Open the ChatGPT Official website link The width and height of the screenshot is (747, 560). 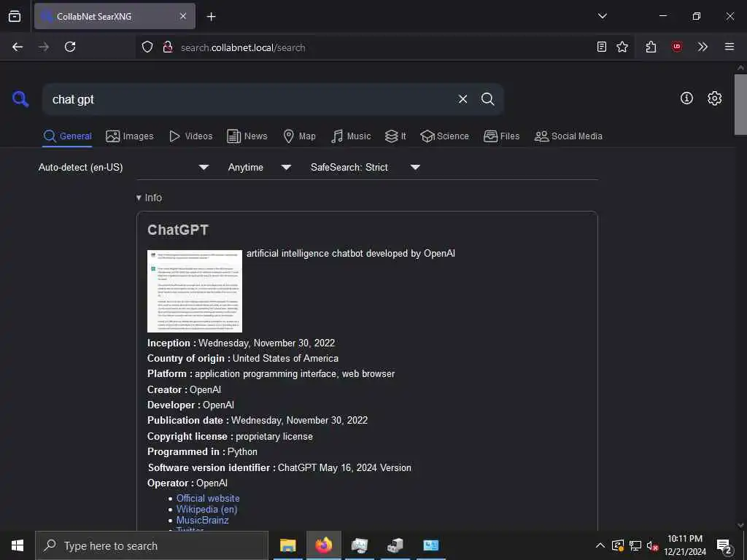tap(208, 498)
